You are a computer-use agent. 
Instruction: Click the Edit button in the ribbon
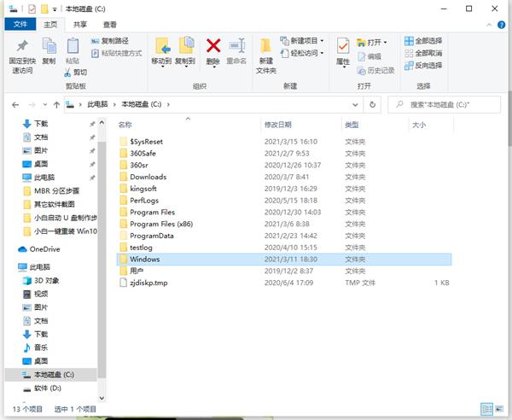point(369,56)
